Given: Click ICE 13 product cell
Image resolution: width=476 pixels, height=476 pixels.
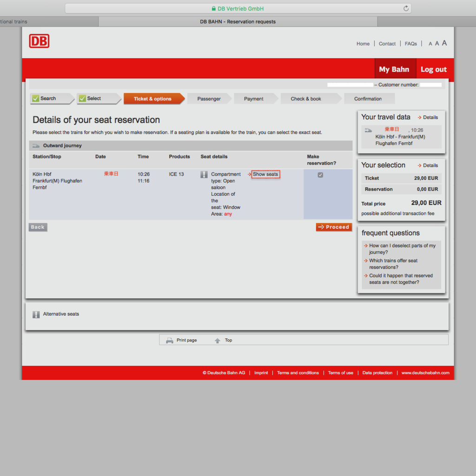Looking at the screenshot, I should [x=176, y=174].
